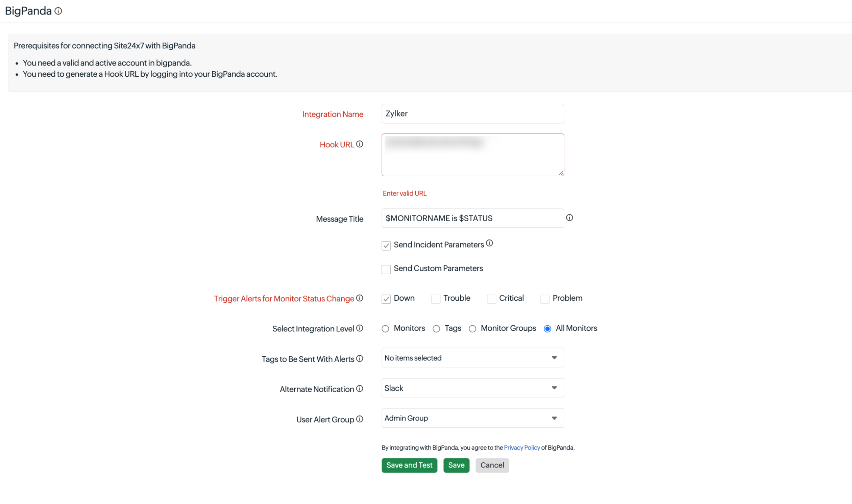Click the Message Title input field
This screenshot has width=852, height=504.
472,218
